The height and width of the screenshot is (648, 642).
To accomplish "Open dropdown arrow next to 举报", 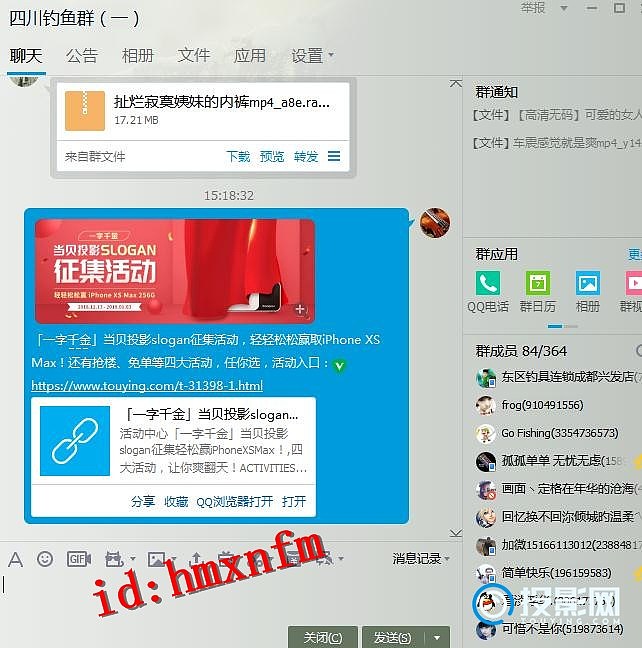I will point(563,8).
